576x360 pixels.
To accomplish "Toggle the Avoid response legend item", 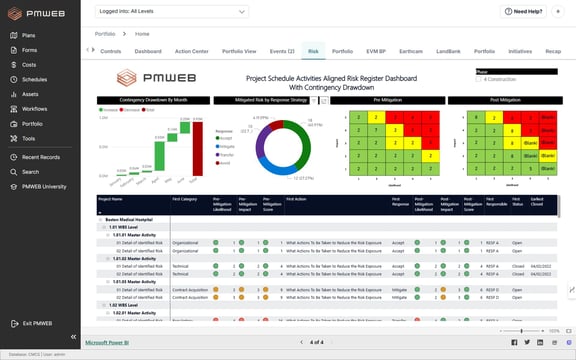I will click(x=223, y=163).
